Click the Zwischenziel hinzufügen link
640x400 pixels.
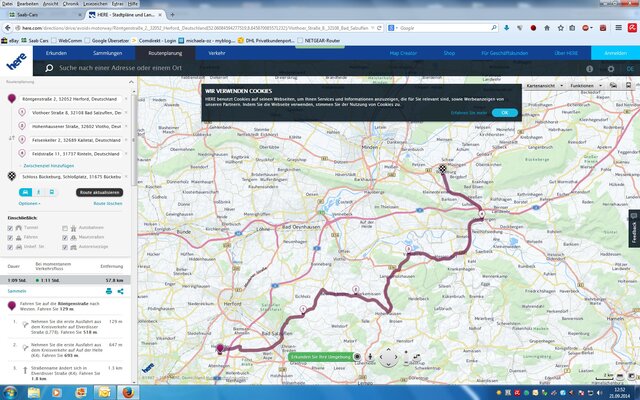[x=49, y=166]
